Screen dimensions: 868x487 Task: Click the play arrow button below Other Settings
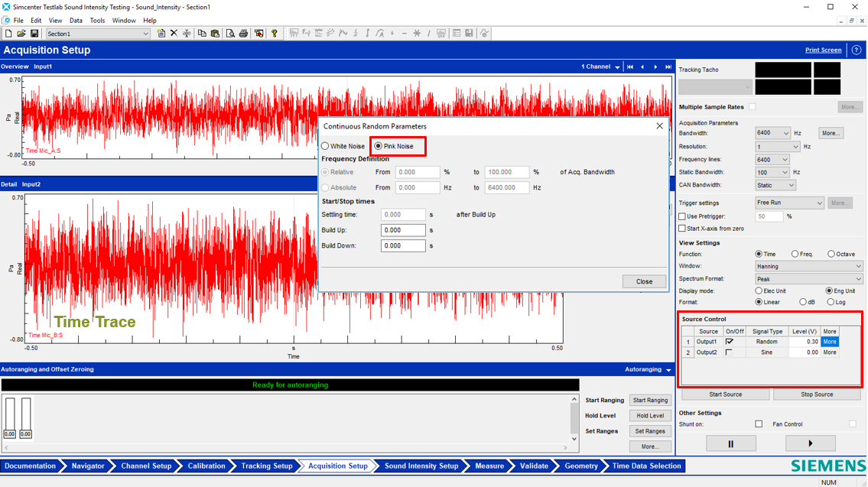[x=811, y=443]
